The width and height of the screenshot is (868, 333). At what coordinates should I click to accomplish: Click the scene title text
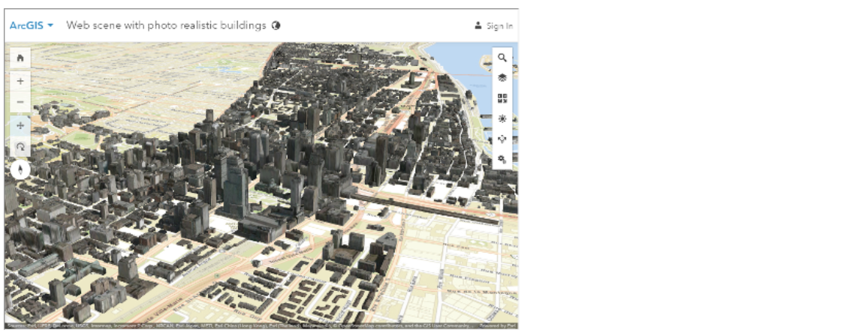[x=166, y=25]
